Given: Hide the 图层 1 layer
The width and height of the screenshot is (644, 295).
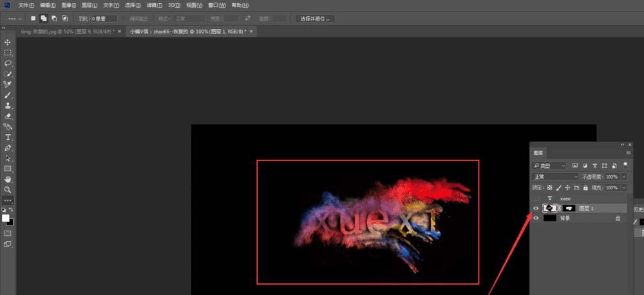Looking at the screenshot, I should click(536, 208).
